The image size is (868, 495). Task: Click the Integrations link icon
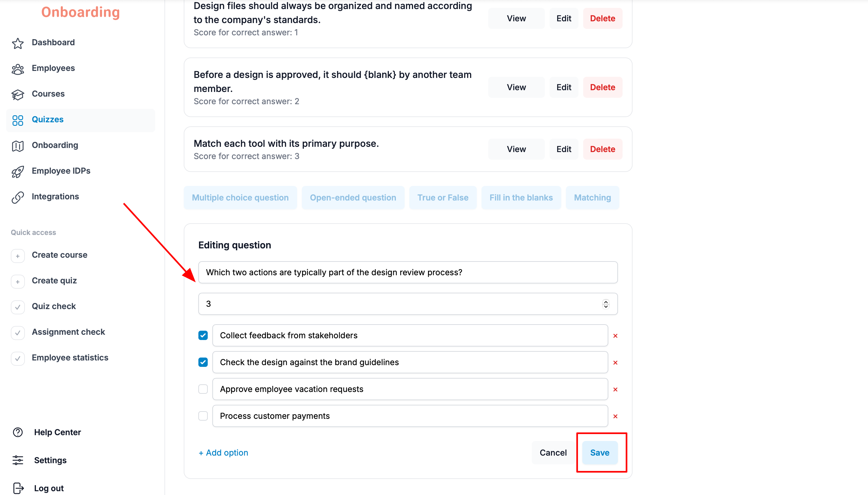[x=18, y=197]
